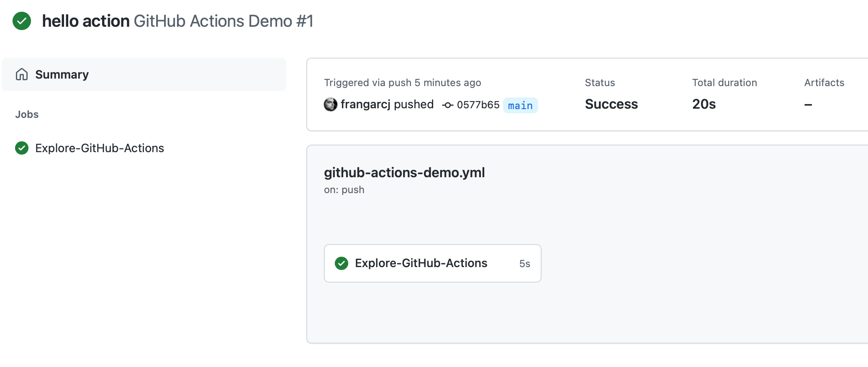The image size is (868, 367).
Task: Click the Success status value
Action: [611, 104]
